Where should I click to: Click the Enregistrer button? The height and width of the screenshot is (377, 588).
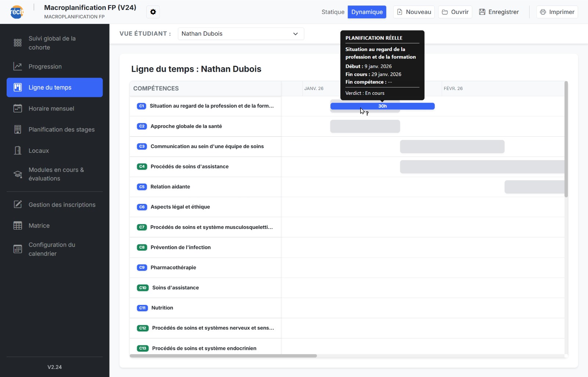tap(499, 12)
